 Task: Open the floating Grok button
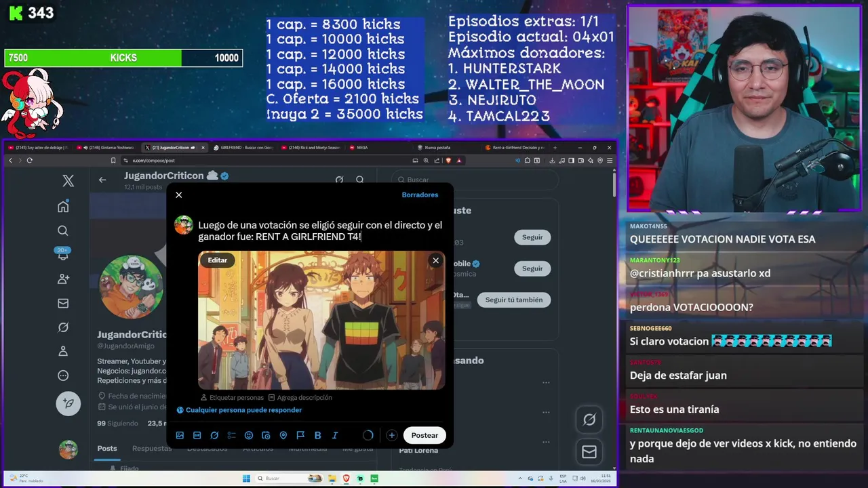pos(589,420)
